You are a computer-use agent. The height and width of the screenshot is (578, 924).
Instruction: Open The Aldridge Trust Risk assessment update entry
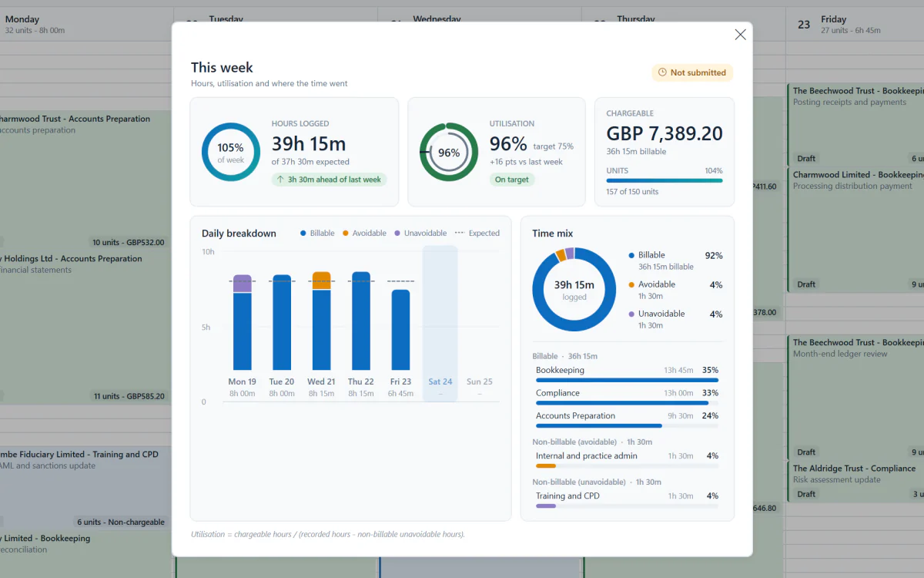[x=855, y=482]
